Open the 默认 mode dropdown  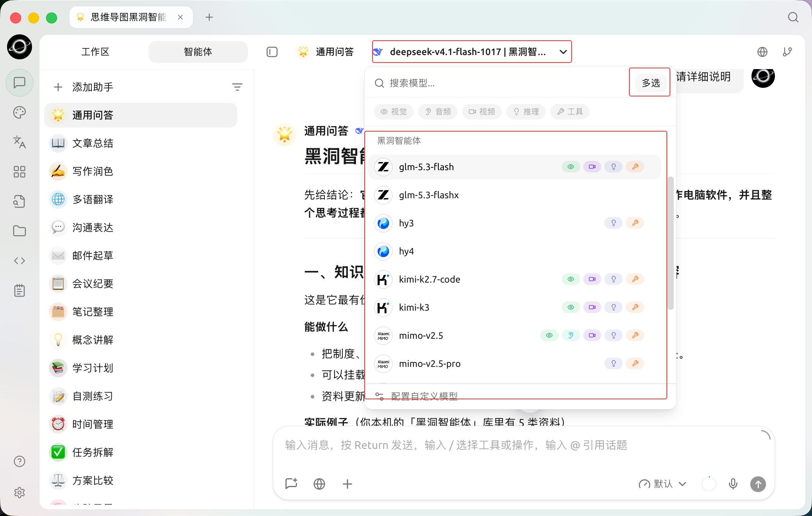tap(662, 484)
